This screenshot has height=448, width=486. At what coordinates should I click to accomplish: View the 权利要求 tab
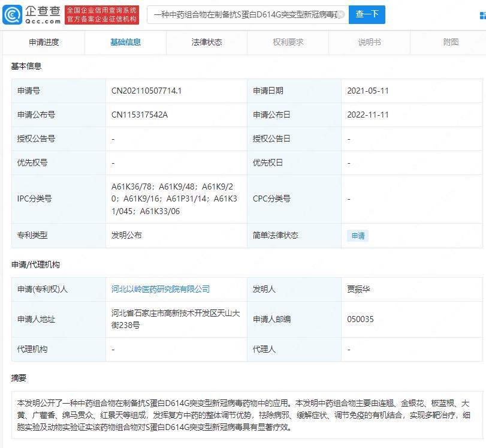(288, 42)
